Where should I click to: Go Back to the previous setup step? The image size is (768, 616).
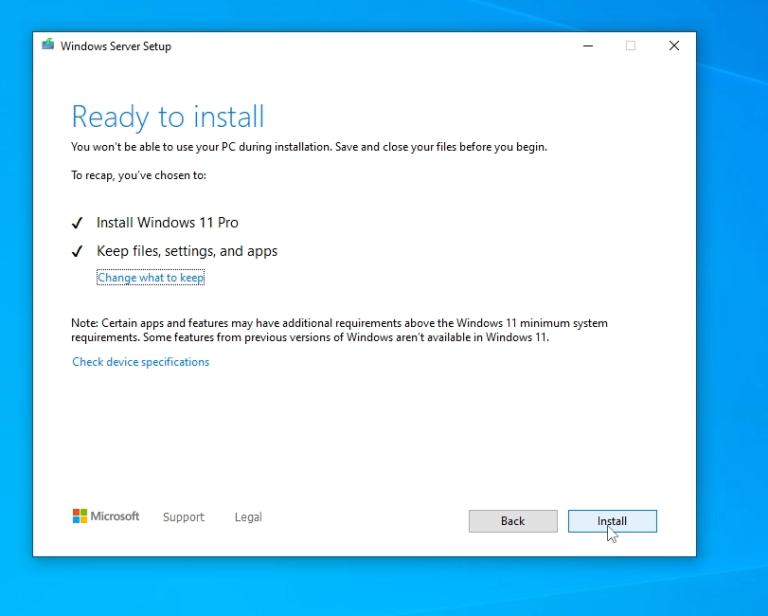coord(513,521)
